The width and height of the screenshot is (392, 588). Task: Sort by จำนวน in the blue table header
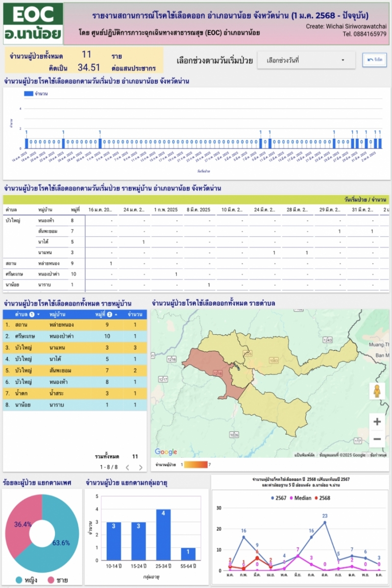click(x=135, y=315)
